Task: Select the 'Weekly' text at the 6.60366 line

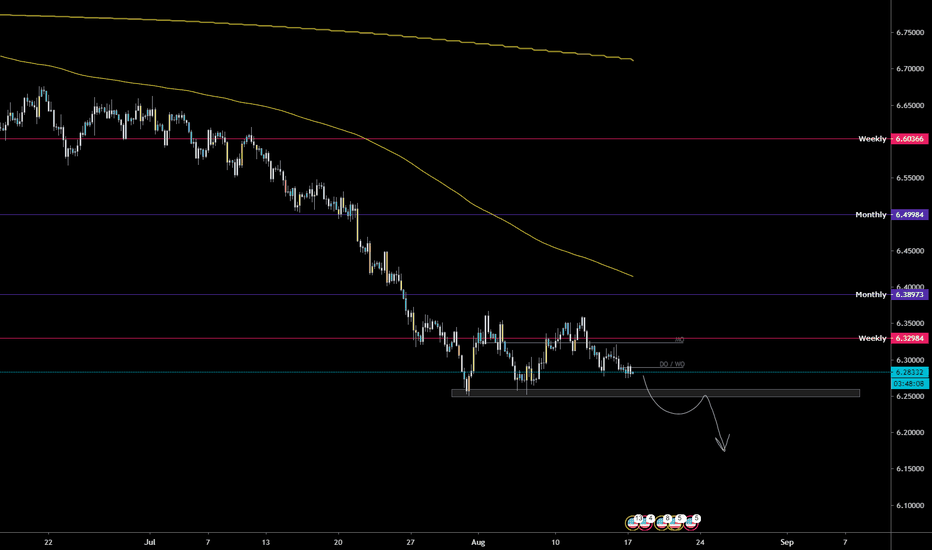Action: coord(872,139)
